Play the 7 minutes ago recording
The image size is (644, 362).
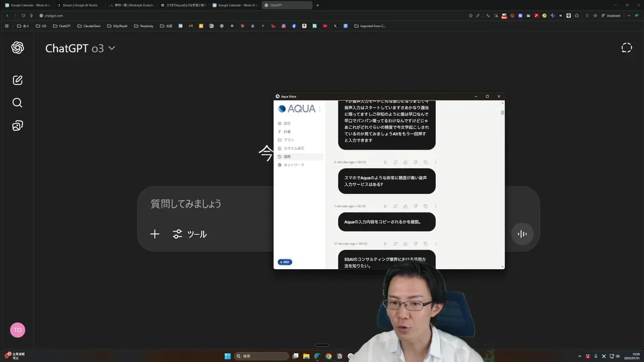(x=385, y=206)
